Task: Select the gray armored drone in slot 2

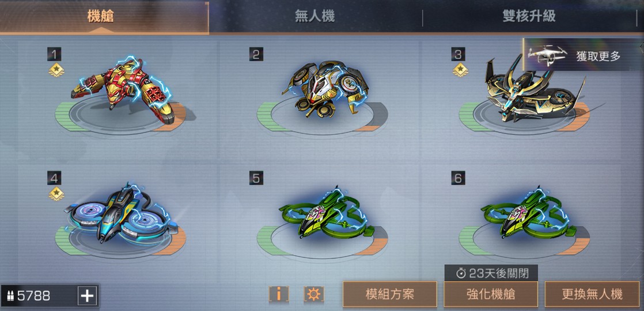Action: point(324,89)
